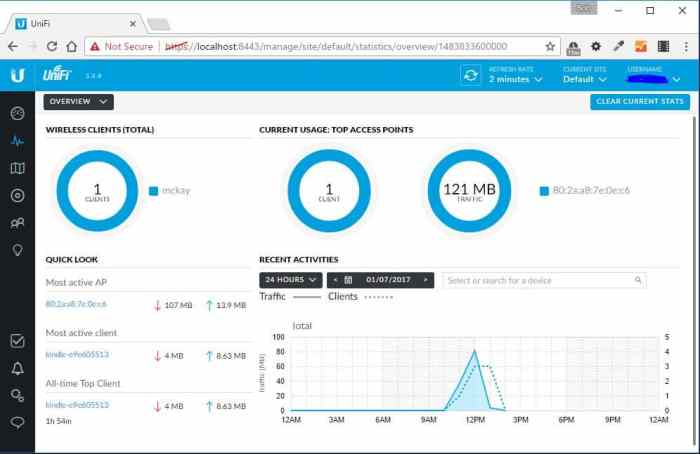Open all-time top client kindle link
Screen dimensions: 700x454
77,405
